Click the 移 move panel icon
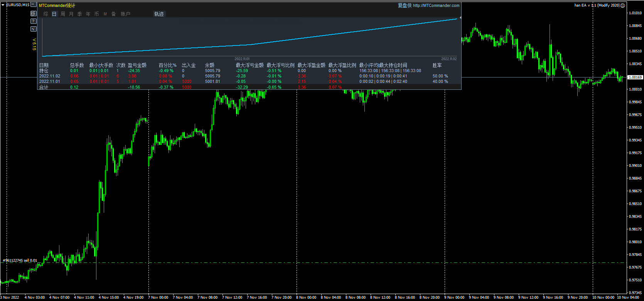This screenshot has width=644, height=301. coord(34,13)
